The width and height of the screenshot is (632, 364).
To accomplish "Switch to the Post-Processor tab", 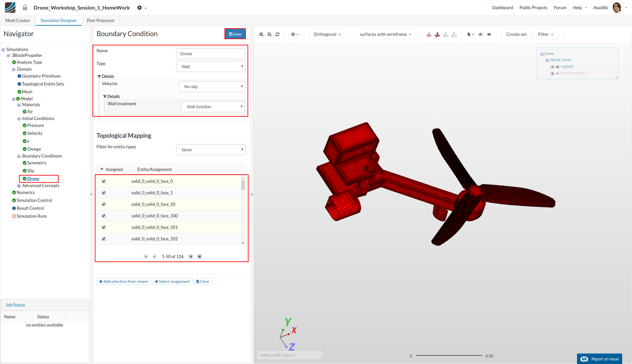I will [x=100, y=20].
